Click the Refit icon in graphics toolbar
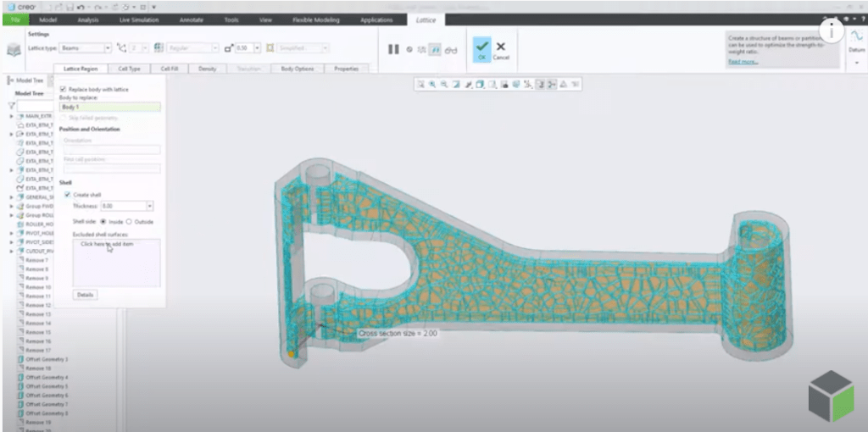The width and height of the screenshot is (868, 432). pos(420,84)
